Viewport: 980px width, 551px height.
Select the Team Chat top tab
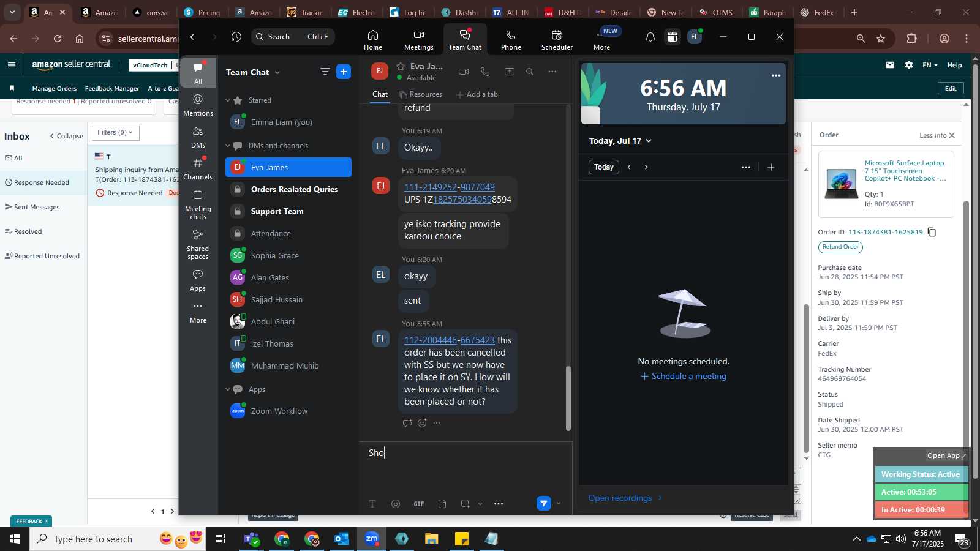point(465,40)
